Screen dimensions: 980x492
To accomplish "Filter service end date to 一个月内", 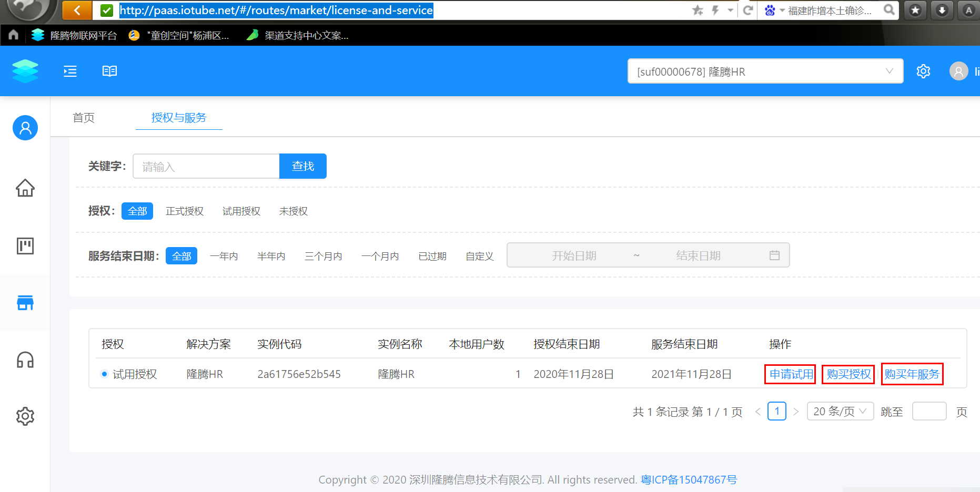I will [380, 256].
